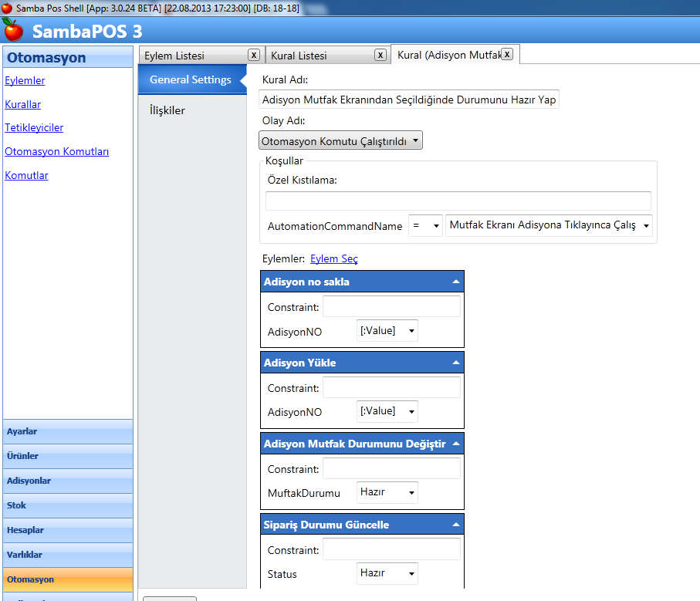The width and height of the screenshot is (700, 601).
Task: Open the Tetikleyiciler link in sidebar
Action: click(x=34, y=127)
